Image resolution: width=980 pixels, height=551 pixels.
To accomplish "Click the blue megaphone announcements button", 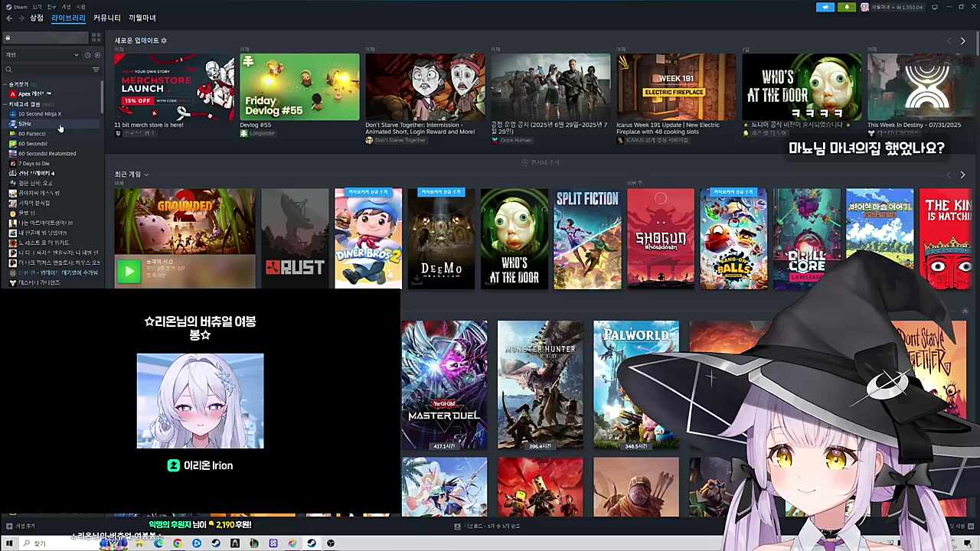I will pos(825,7).
